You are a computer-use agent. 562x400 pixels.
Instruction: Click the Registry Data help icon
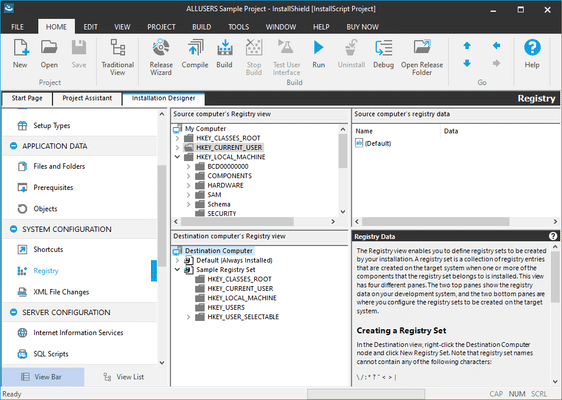pos(553,236)
